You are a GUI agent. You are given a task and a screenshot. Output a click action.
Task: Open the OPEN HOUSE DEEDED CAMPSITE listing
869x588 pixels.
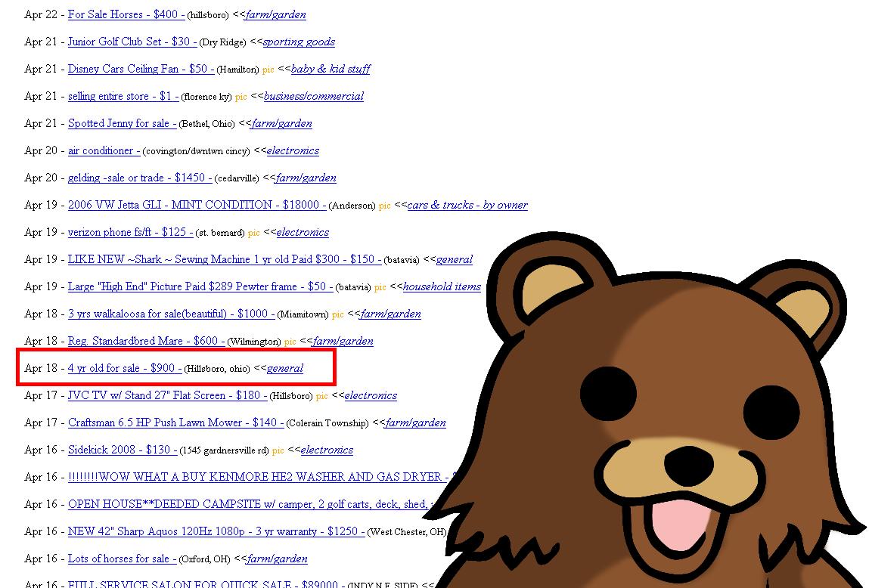pos(251,504)
